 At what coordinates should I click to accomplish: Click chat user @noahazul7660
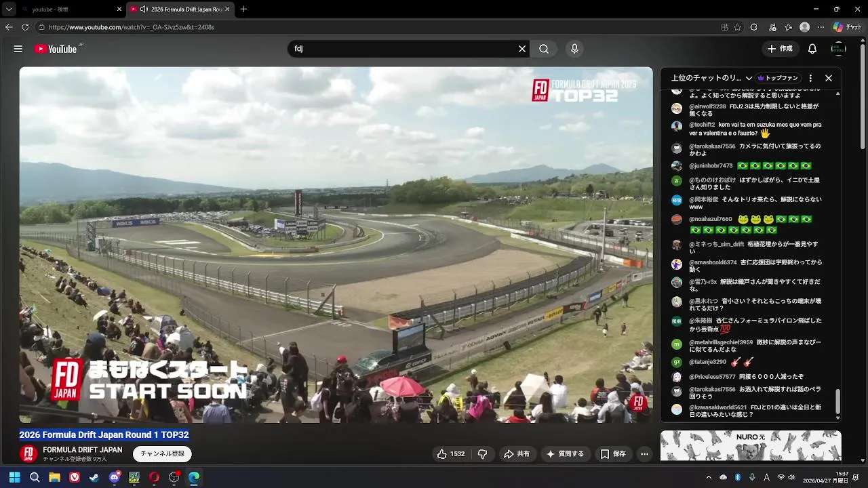pos(711,219)
